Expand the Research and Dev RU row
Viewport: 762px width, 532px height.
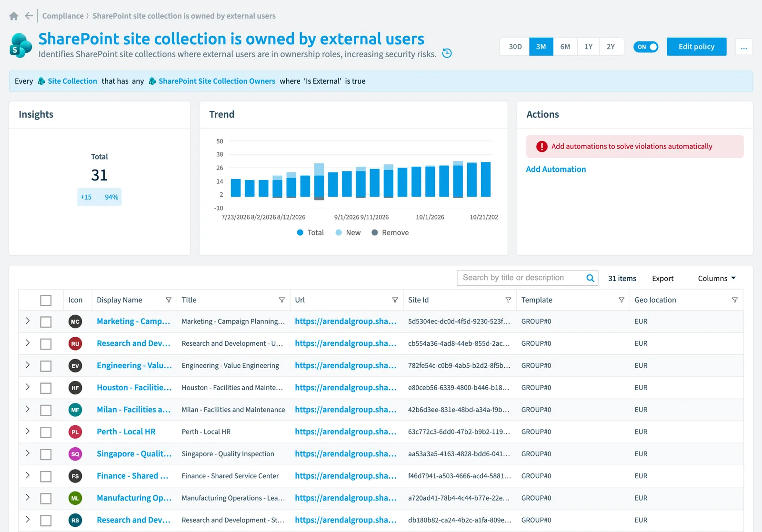click(28, 343)
